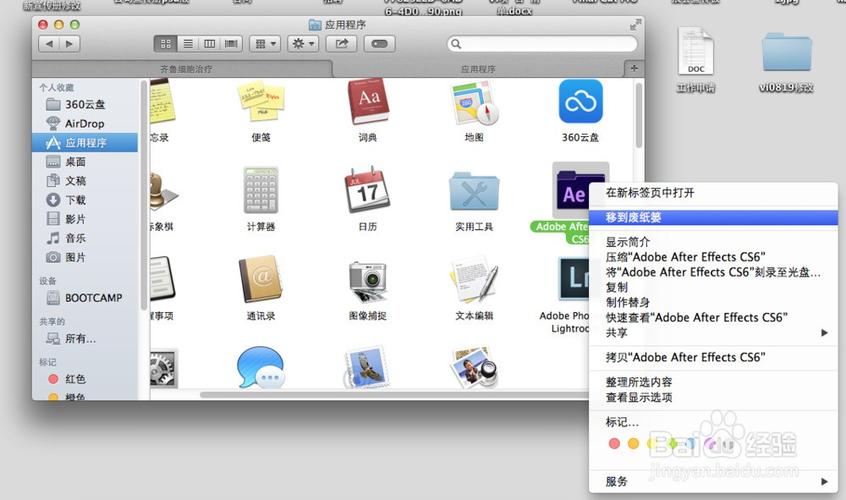Viewport: 846px width, 500px height.
Task: Switch Finder to icon view
Action: tap(166, 44)
